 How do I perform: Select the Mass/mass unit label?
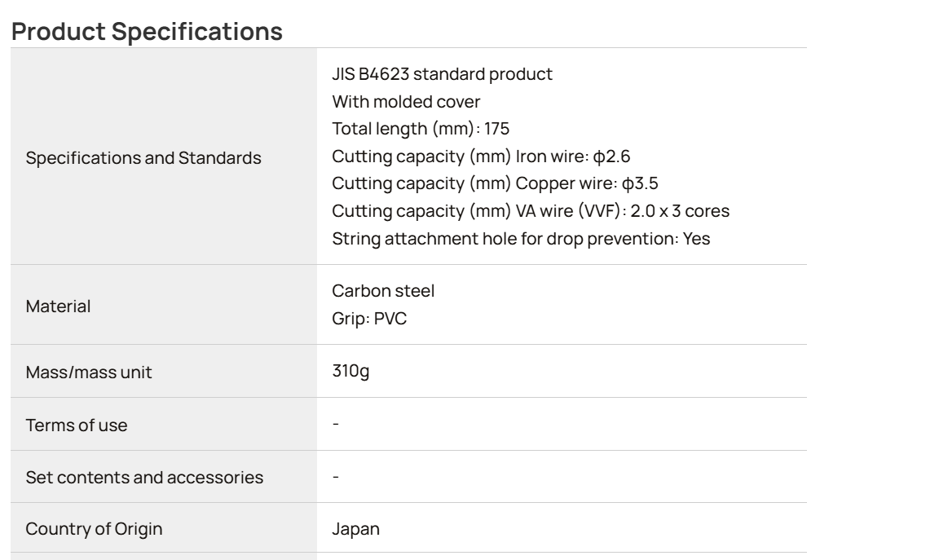coord(89,372)
